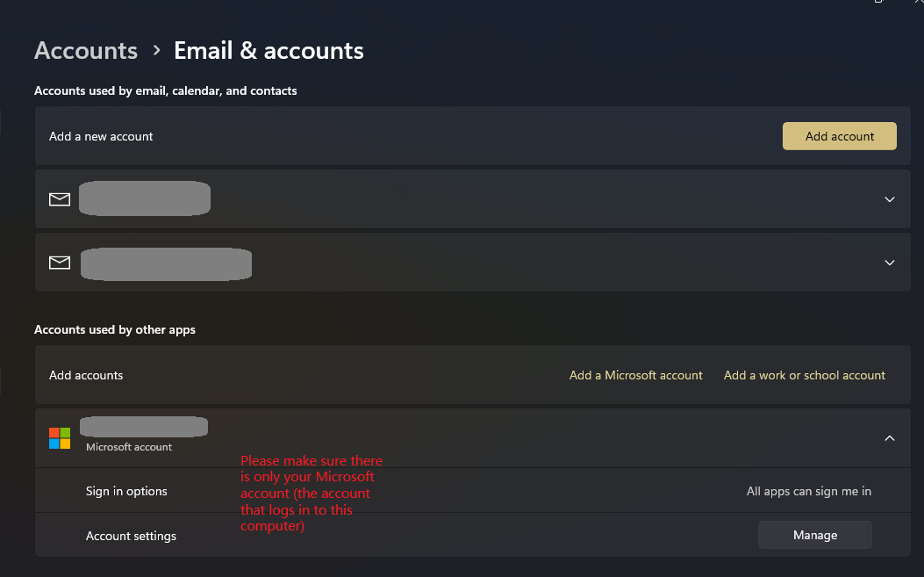The height and width of the screenshot is (577, 924).
Task: Click the breadcrumb separator arrow after Accounts
Action: coord(155,50)
